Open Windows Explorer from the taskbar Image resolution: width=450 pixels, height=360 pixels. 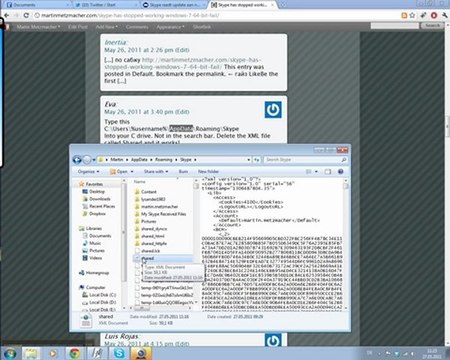coord(31,353)
